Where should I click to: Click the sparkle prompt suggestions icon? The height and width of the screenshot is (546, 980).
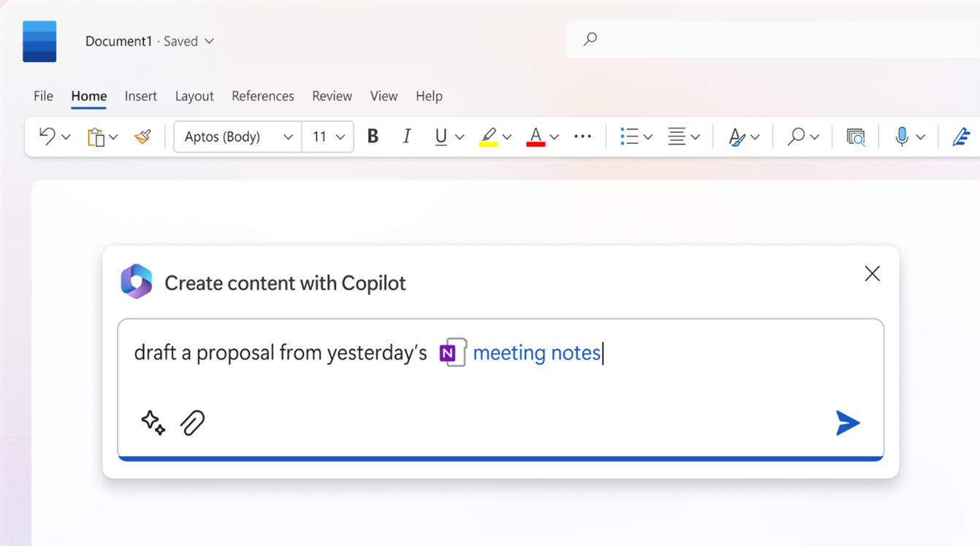153,423
